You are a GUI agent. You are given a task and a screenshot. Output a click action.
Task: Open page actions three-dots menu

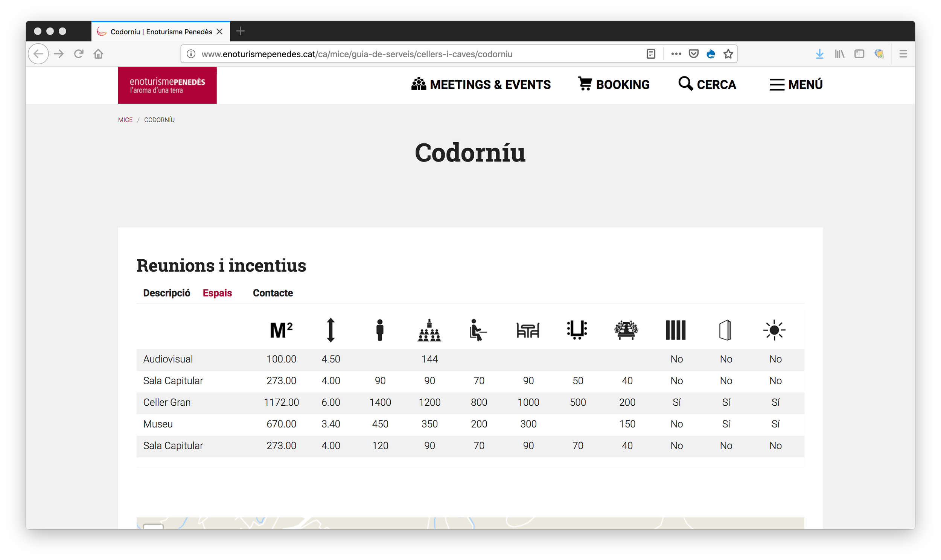pos(676,54)
